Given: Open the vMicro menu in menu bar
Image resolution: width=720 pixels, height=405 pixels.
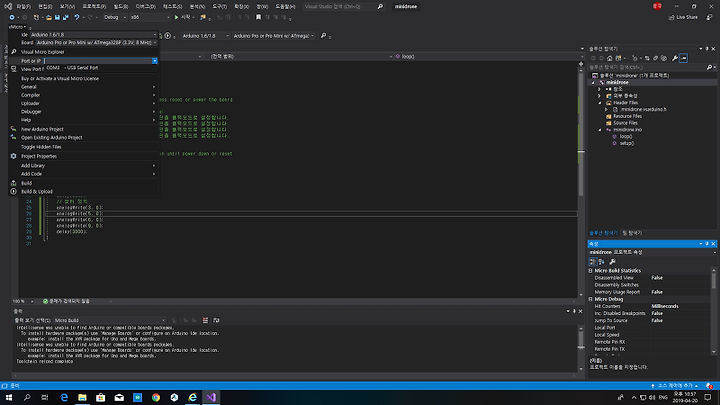Looking at the screenshot, I should (17, 27).
